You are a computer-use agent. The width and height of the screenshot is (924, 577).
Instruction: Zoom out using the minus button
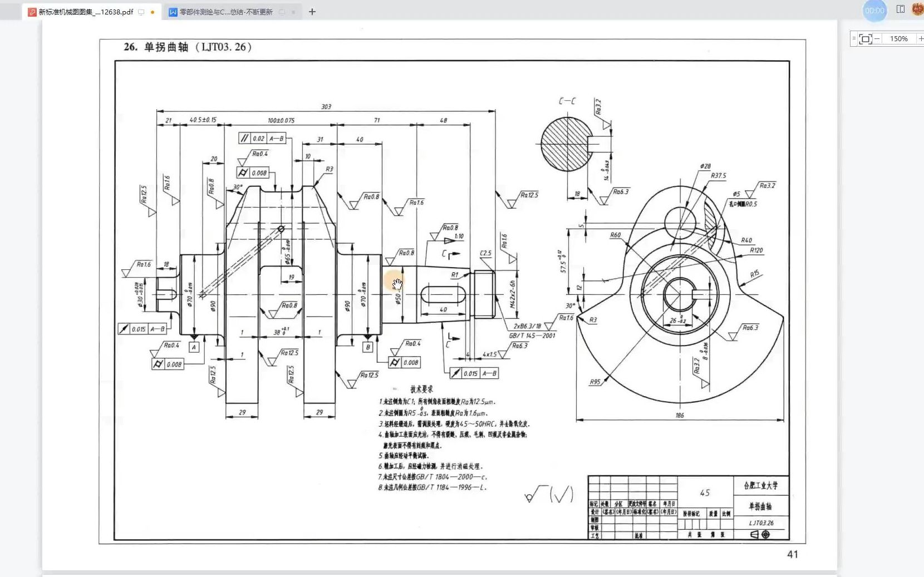[877, 38]
